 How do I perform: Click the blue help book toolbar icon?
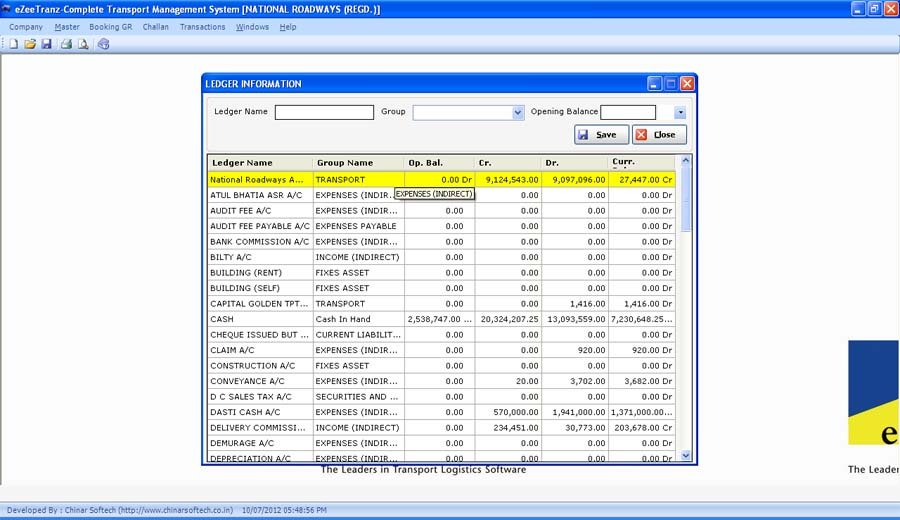coord(103,44)
